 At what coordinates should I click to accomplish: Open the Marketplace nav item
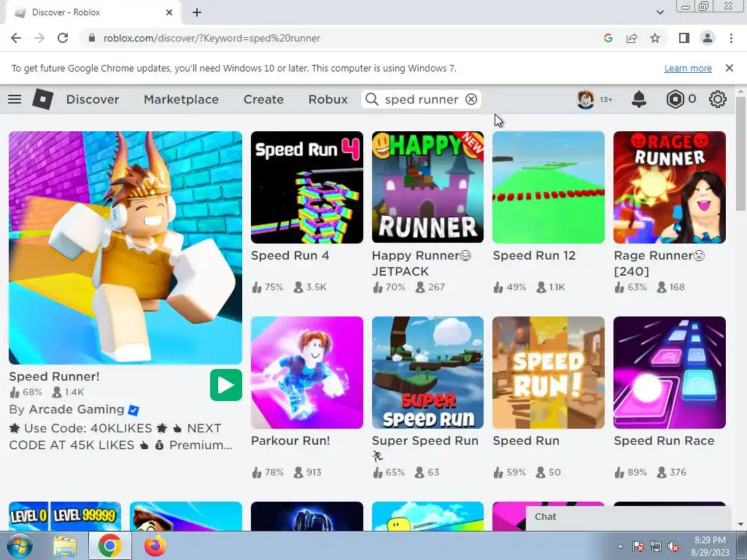[181, 99]
